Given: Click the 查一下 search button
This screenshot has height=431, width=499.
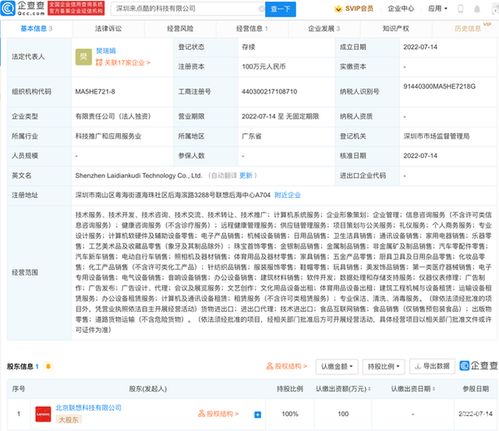Looking at the screenshot, I should [280, 9].
